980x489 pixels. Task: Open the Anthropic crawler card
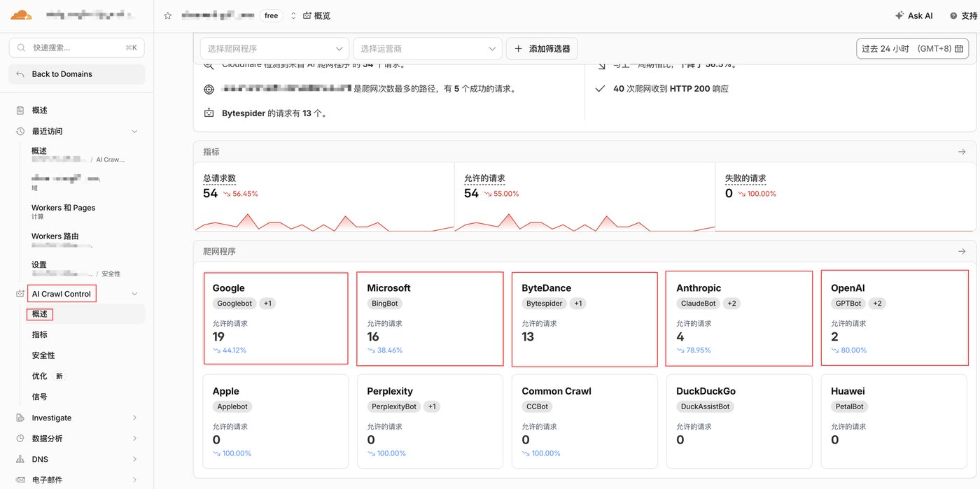738,318
